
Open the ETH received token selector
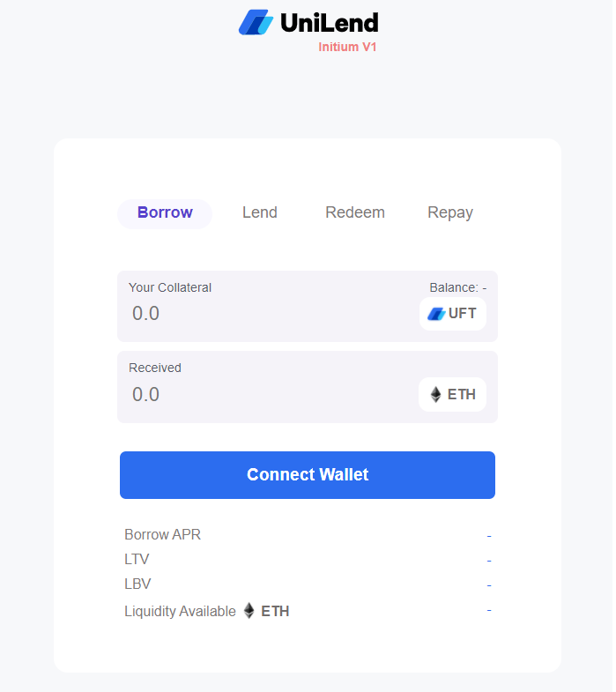coord(452,395)
